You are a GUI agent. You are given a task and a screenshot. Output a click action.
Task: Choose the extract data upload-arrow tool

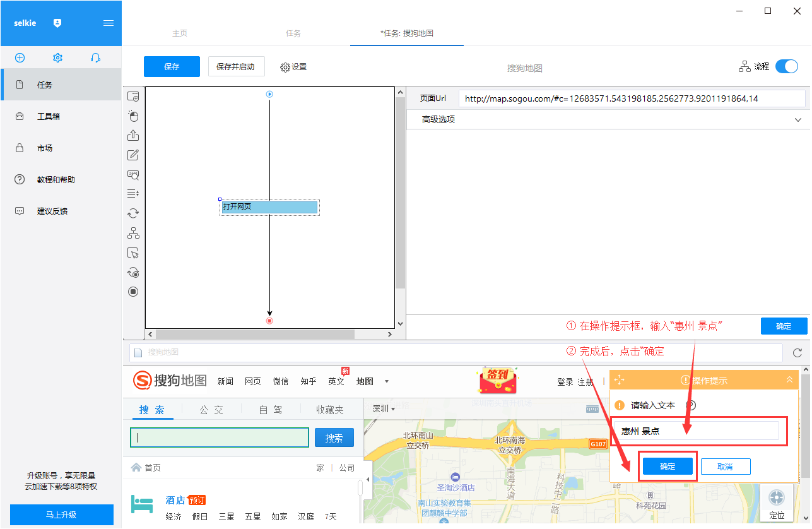coord(133,136)
